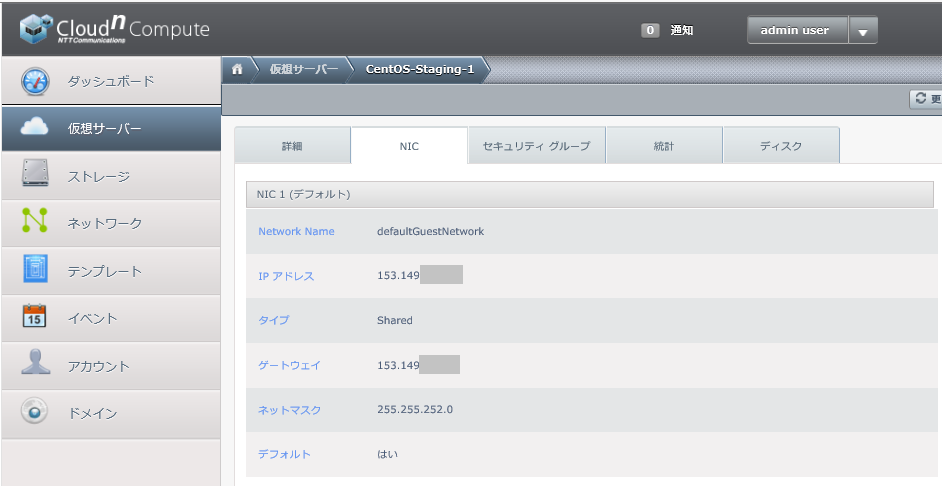This screenshot has width=942, height=486.
Task: Open Storage via the disk drive icon
Action: [35, 176]
